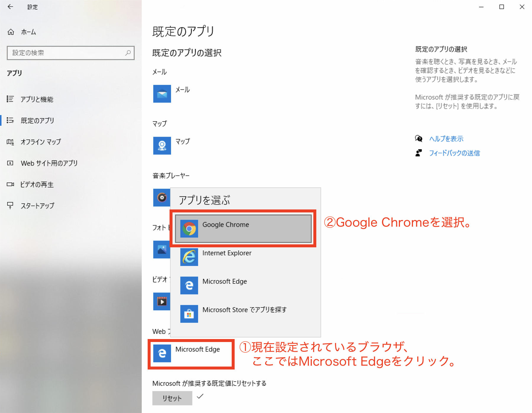Click the Photos app icon
The image size is (532, 413).
[162, 249]
